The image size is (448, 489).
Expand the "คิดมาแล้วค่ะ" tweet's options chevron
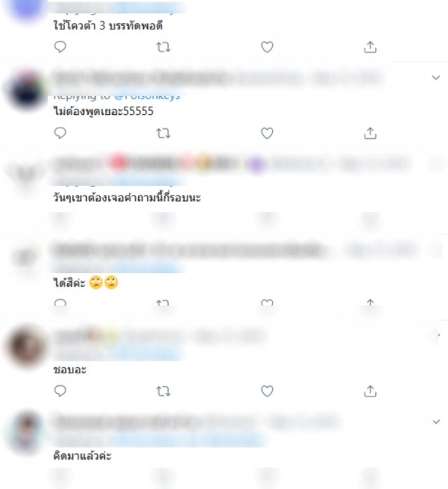click(x=436, y=422)
